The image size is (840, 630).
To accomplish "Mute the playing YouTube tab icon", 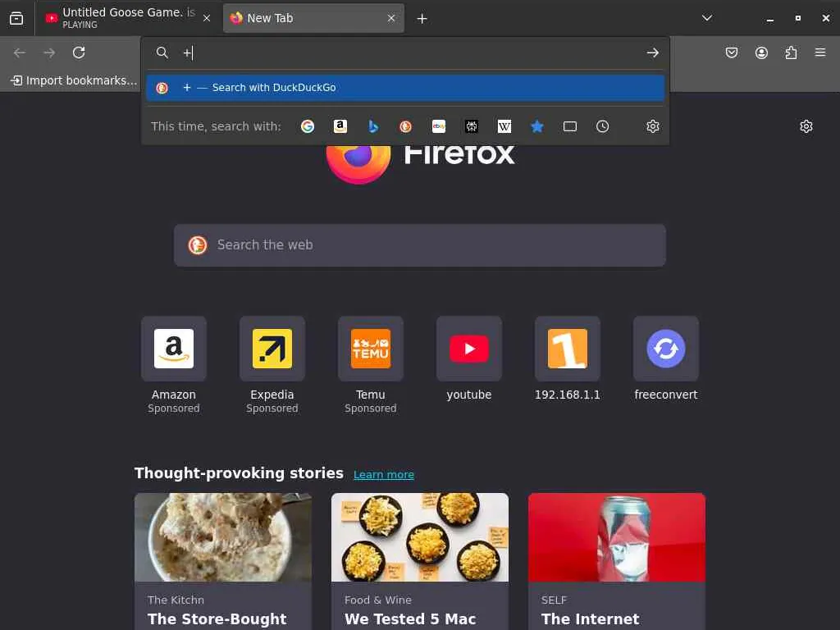I will tap(52, 18).
